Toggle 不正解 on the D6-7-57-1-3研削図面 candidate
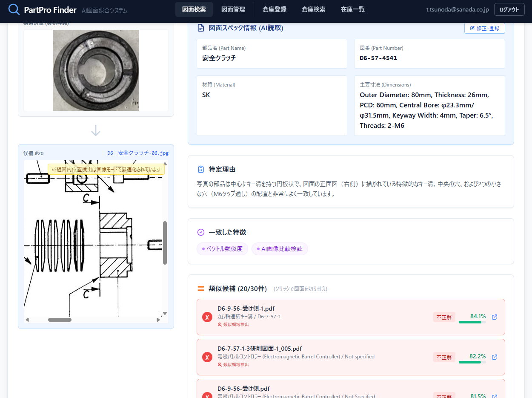The image size is (532, 398). click(444, 357)
